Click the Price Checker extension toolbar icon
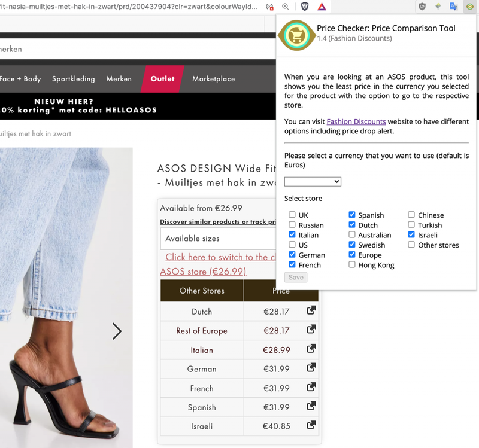The height and width of the screenshot is (448, 479). 469,7
